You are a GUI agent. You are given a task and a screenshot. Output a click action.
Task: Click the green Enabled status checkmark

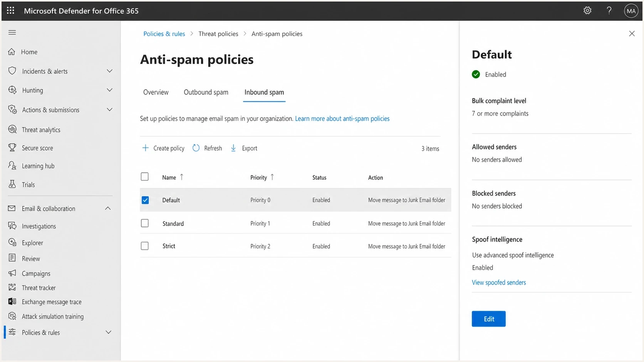(x=476, y=74)
